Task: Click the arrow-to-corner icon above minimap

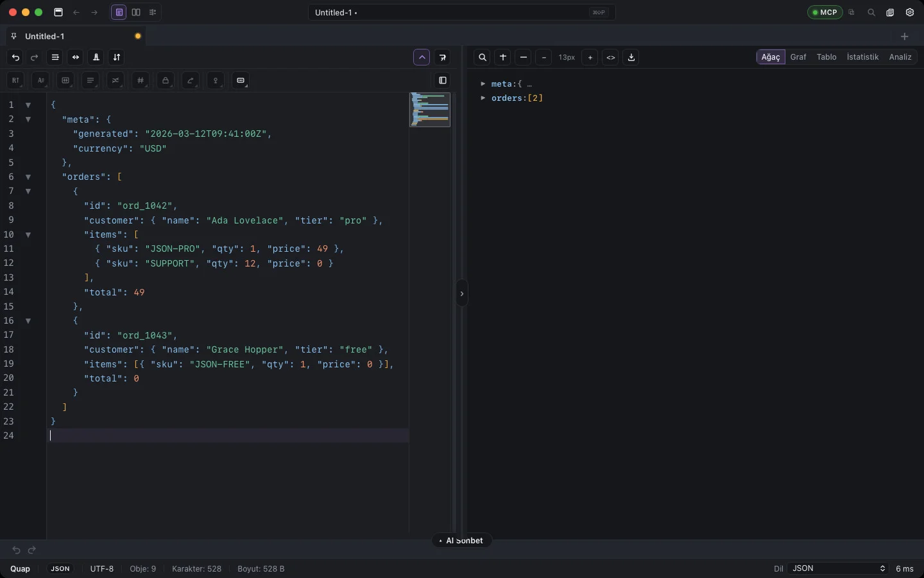Action: click(x=443, y=58)
